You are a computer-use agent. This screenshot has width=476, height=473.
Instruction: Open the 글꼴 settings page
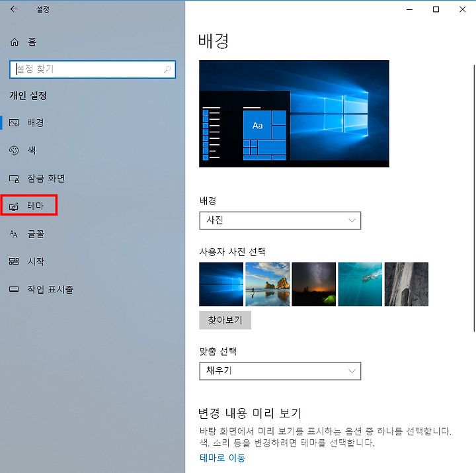click(x=93, y=234)
